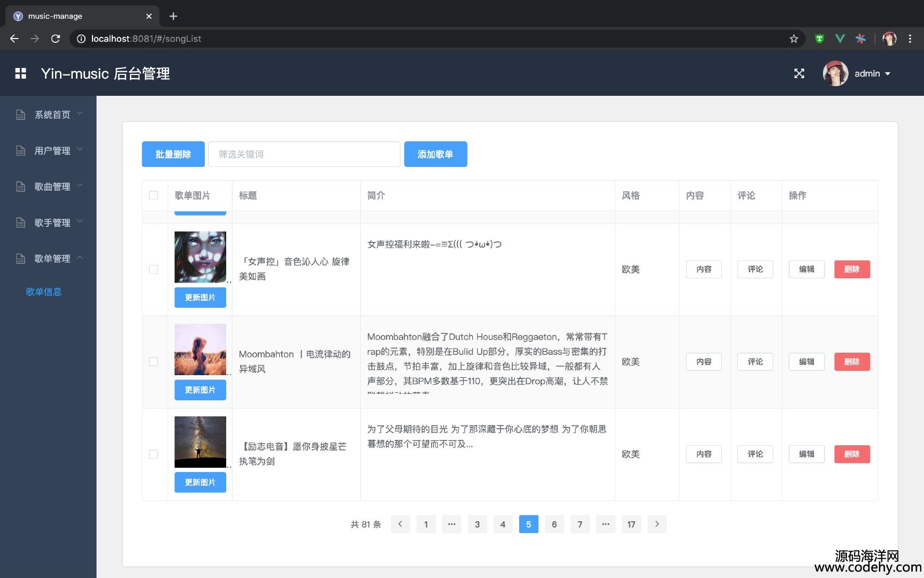Click 更新图片 for the 女声控 playlist

tap(201, 298)
